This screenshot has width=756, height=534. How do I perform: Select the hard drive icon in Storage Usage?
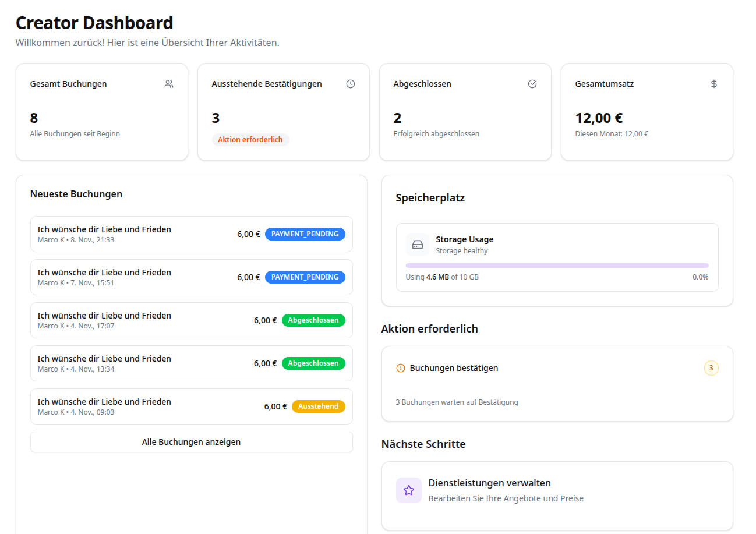[x=418, y=245]
